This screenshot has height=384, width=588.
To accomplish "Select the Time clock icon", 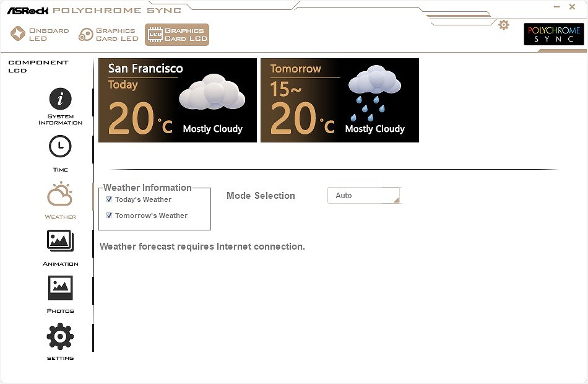I will [x=60, y=146].
